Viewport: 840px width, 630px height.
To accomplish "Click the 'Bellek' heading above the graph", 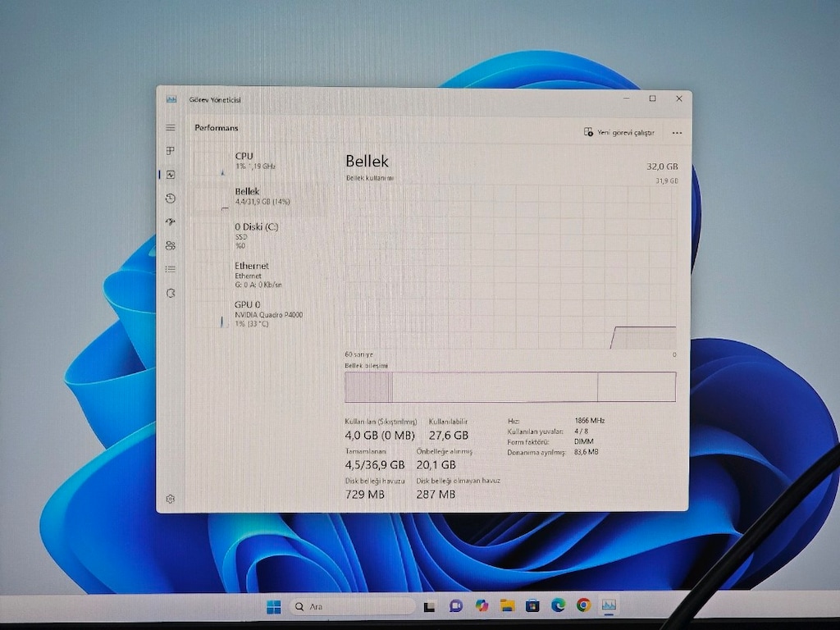I will pyautogui.click(x=367, y=161).
